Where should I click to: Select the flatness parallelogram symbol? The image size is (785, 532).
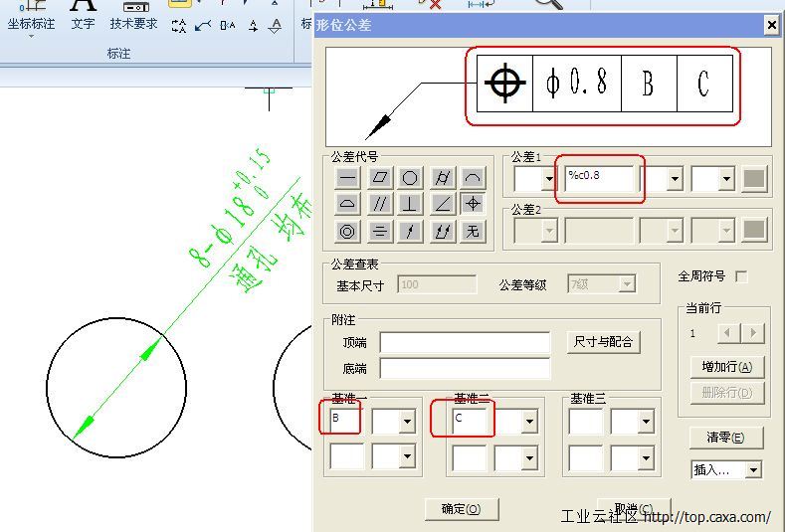tap(380, 178)
